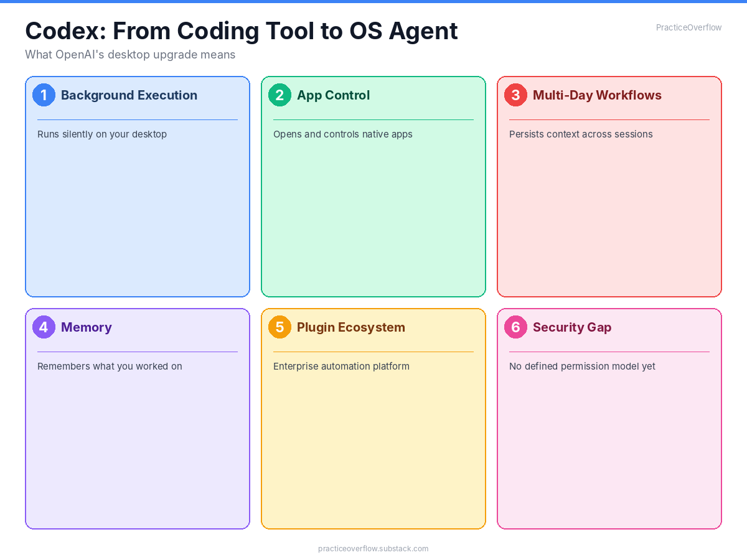Click the subtitle about OpenAI's desktop upgrade
Viewport: 747px width, 560px height.
[x=129, y=55]
